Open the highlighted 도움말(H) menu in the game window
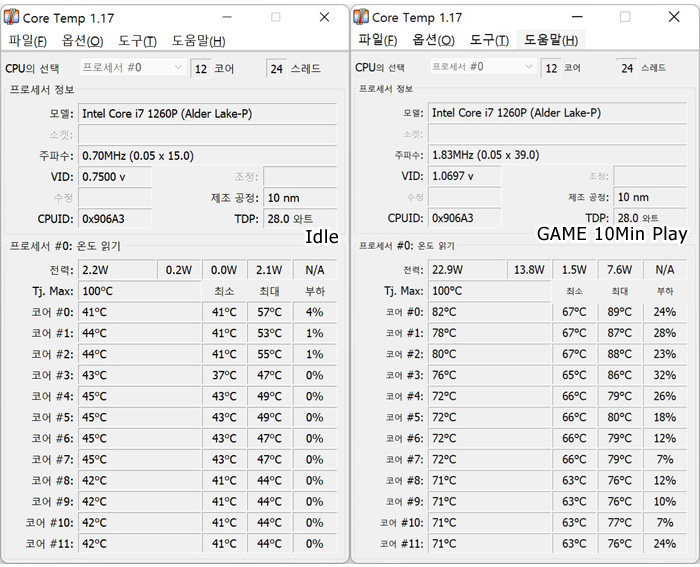 coord(551,41)
